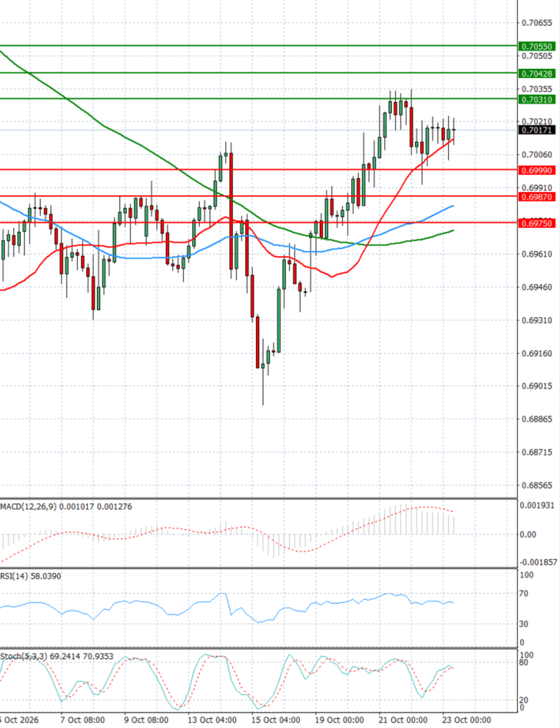Click the red 0.69870 price level label

(x=536, y=197)
